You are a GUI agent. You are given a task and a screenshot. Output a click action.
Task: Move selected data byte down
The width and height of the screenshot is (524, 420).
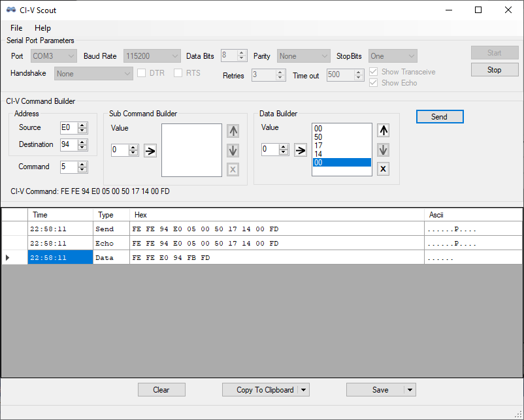pyautogui.click(x=384, y=150)
